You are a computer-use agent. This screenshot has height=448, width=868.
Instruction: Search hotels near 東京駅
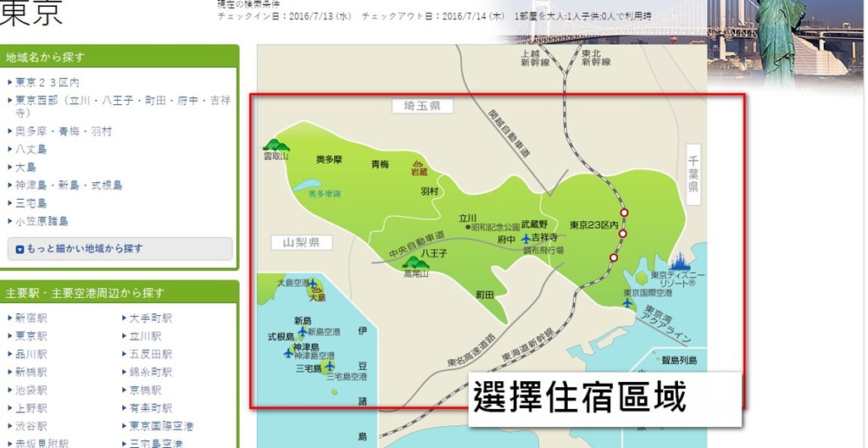coord(31,335)
